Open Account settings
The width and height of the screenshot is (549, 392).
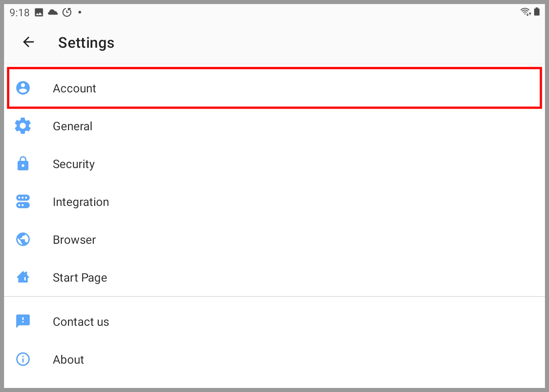(274, 88)
